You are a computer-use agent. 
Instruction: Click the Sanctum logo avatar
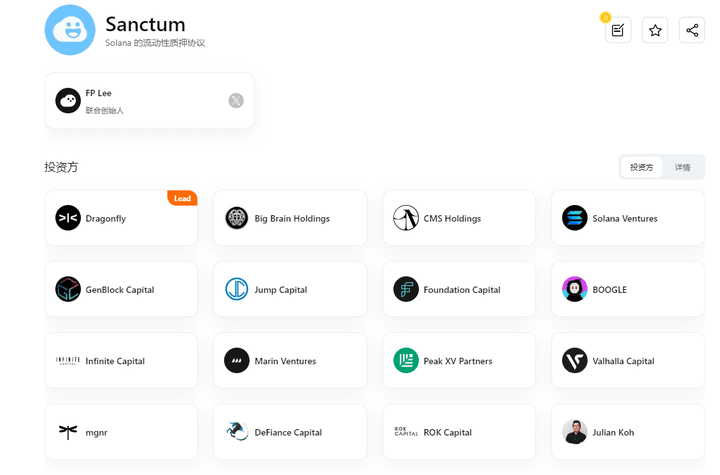70,30
